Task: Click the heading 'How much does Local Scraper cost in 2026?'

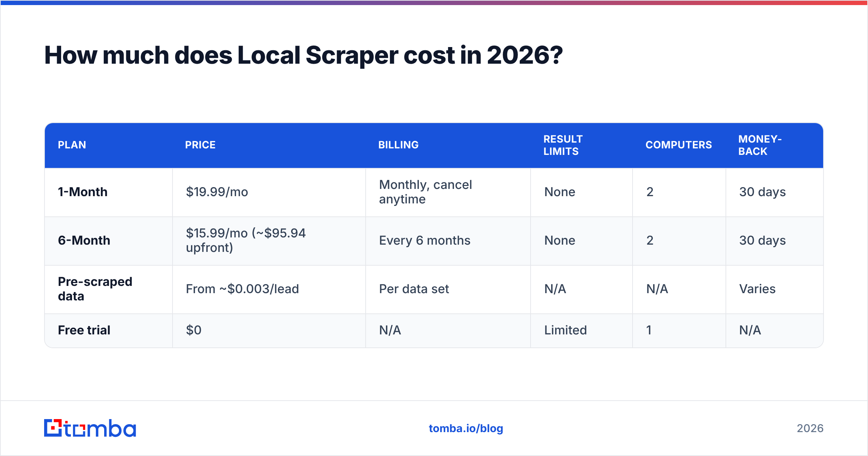Action: [x=303, y=55]
